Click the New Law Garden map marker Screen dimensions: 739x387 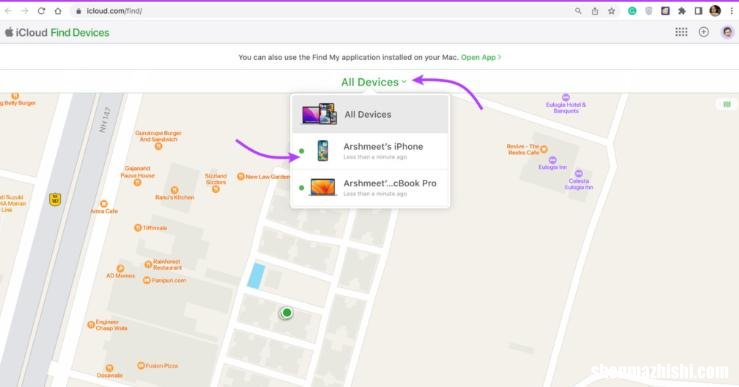[240, 176]
